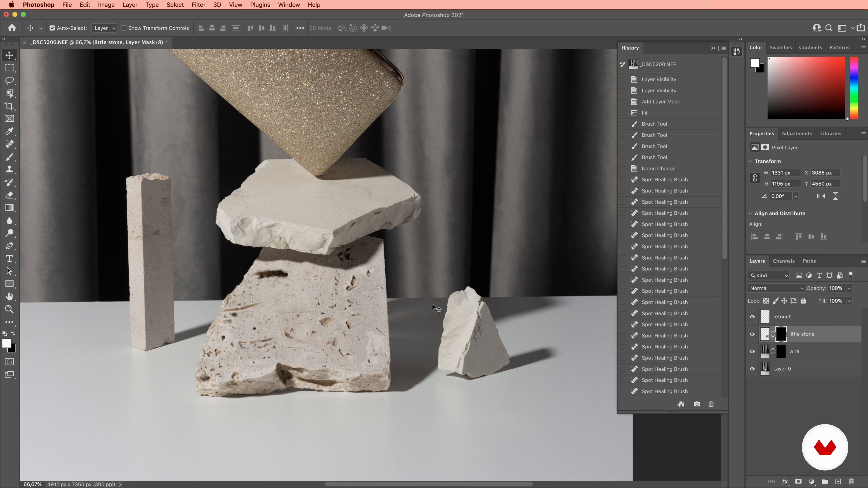The width and height of the screenshot is (868, 488).
Task: Select the Eraser tool
Action: (x=9, y=195)
